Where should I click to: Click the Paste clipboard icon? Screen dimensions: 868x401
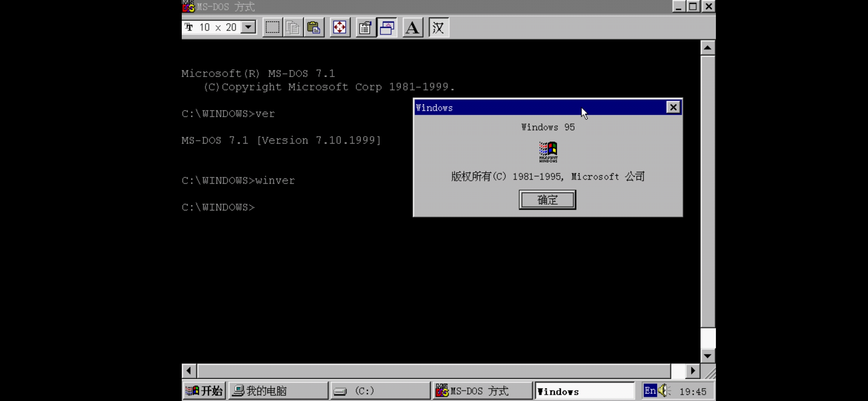tap(314, 27)
